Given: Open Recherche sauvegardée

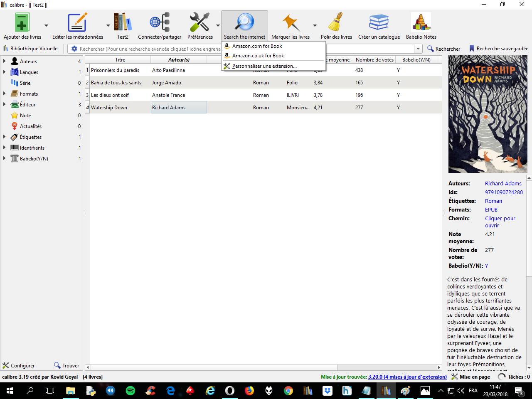Looking at the screenshot, I should [x=498, y=49].
